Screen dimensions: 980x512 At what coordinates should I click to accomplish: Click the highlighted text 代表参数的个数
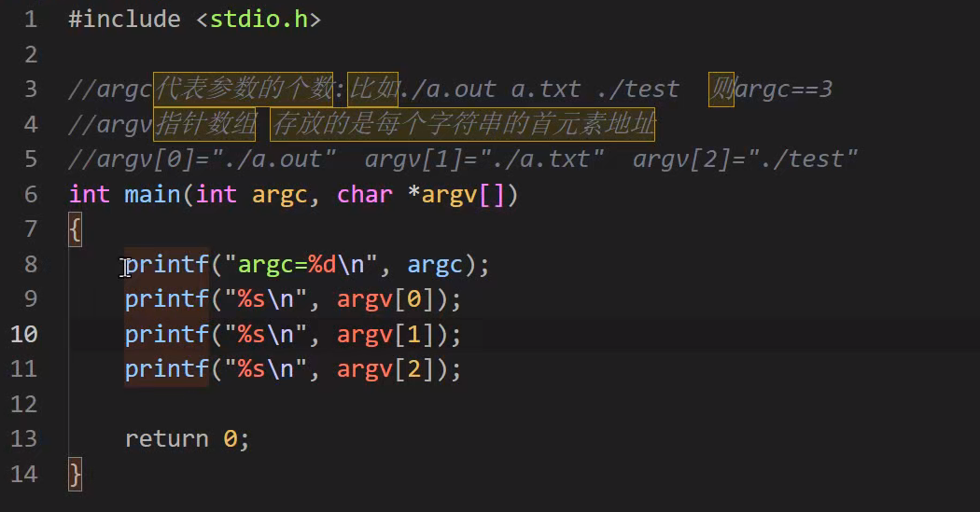click(243, 90)
